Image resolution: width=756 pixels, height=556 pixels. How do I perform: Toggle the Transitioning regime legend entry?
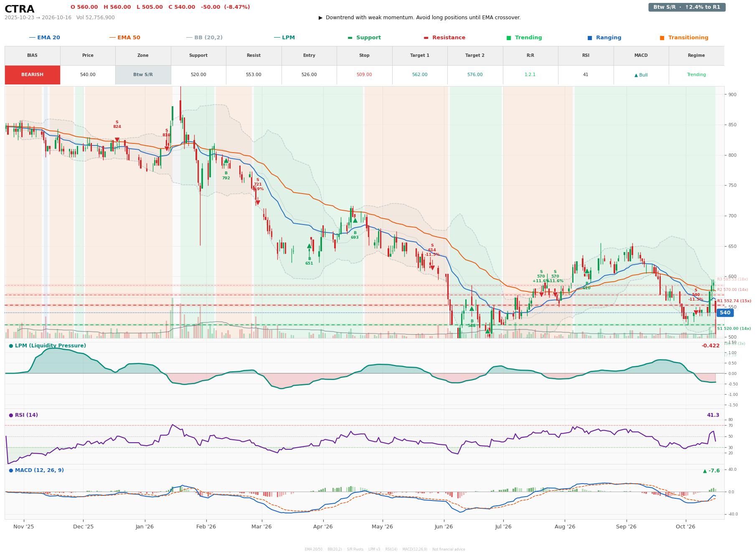[684, 38]
